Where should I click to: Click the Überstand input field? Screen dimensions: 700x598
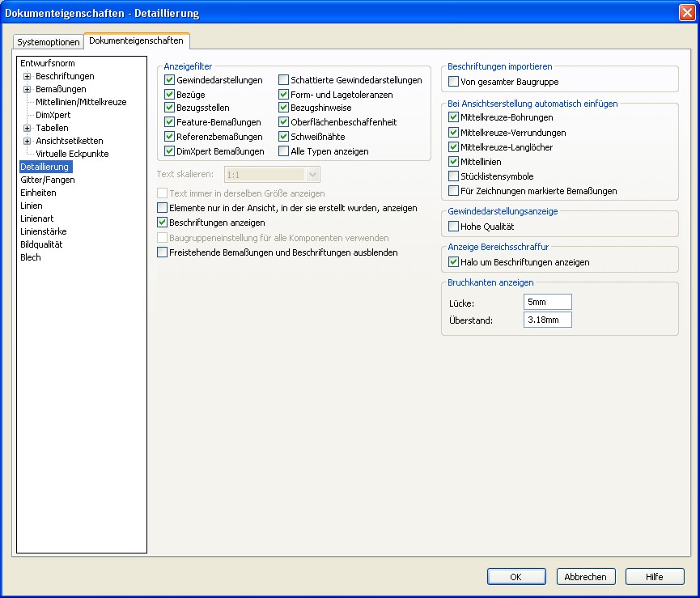tap(547, 320)
